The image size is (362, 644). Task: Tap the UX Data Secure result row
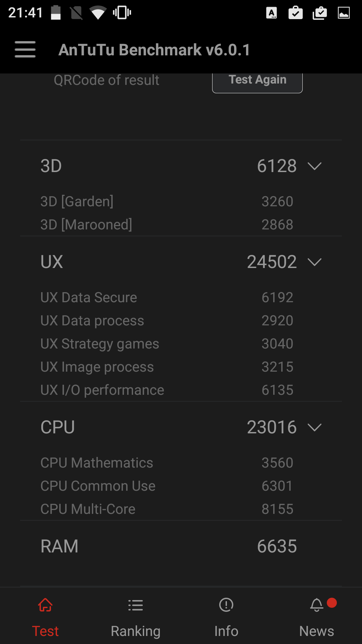(181, 298)
